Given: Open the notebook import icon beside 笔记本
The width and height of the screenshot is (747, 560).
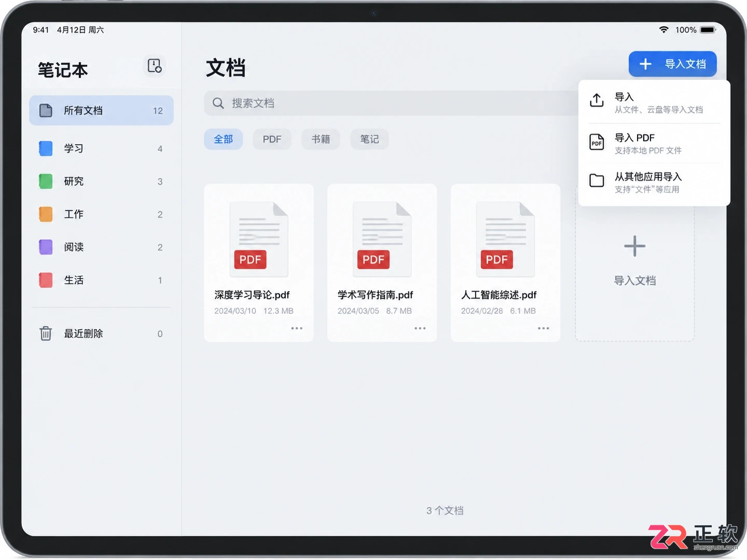Looking at the screenshot, I should click(155, 66).
